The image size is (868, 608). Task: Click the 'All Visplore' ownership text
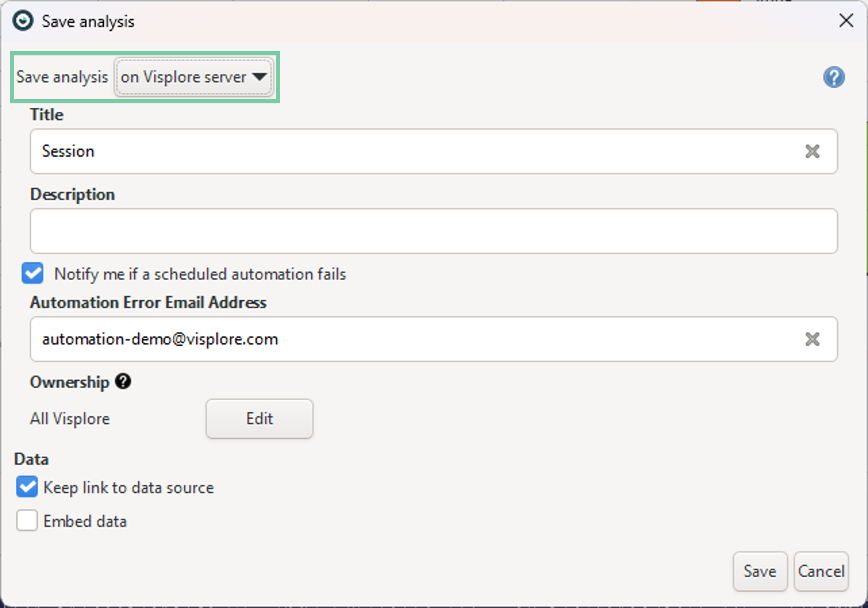[x=70, y=419]
